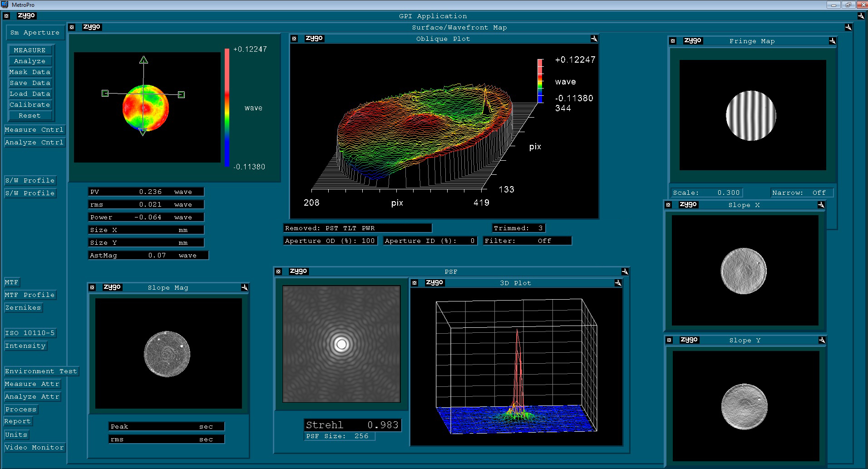Click the PSF window pin icon
The height and width of the screenshot is (469, 868).
pos(625,272)
